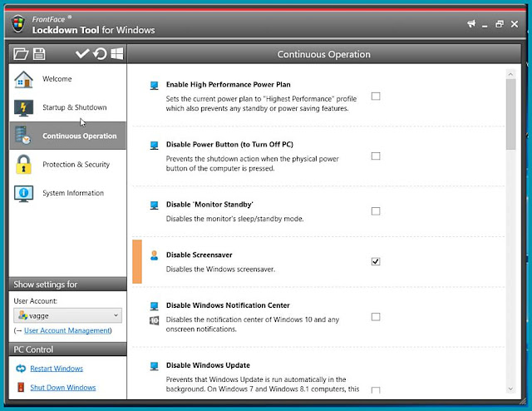Go to the Welcome section

[67, 79]
